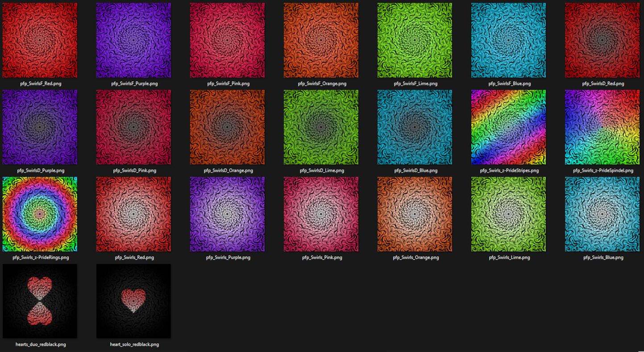Click the pfp_SwirlsF_Purple.png image

133,40
